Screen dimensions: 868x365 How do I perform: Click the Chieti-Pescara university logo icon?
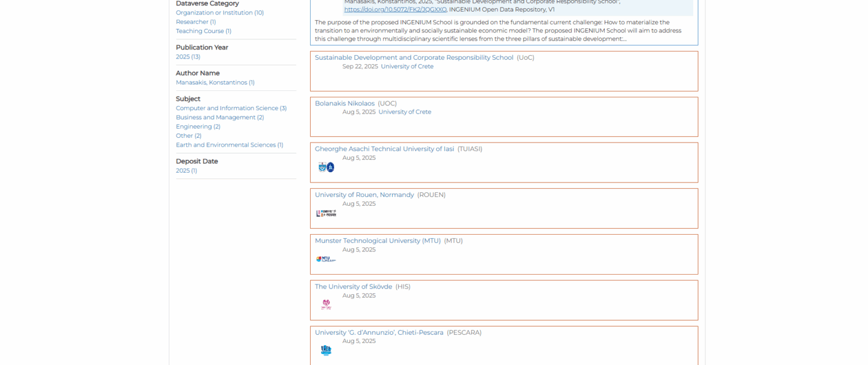coord(326,350)
